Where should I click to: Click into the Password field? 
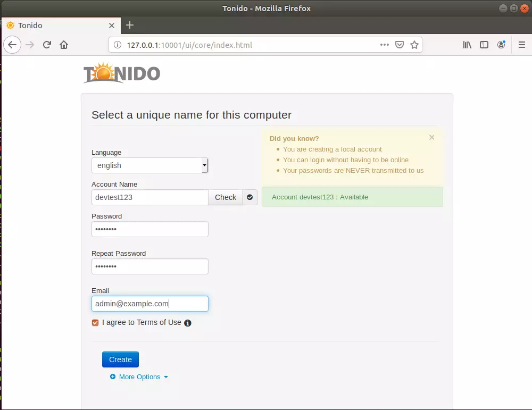coord(149,229)
